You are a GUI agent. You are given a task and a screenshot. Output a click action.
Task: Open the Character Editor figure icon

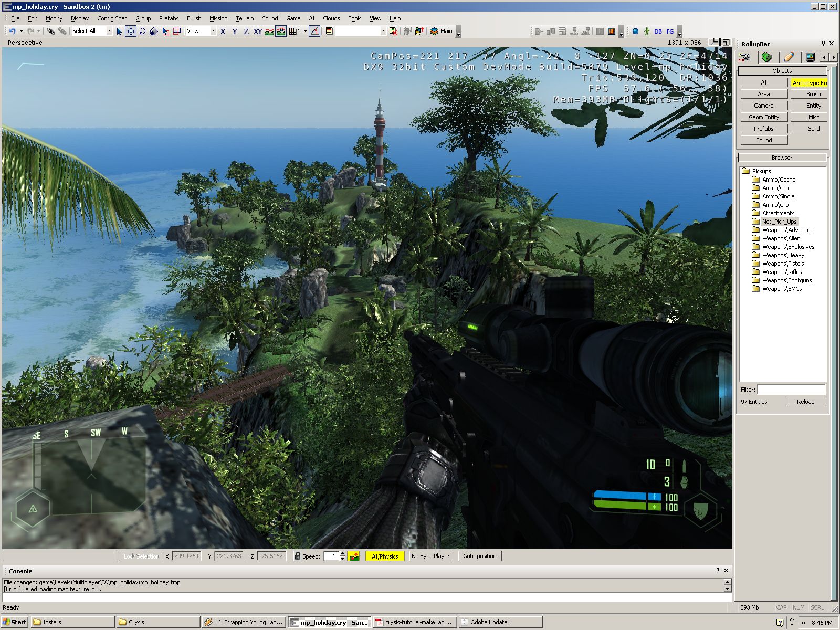(647, 31)
